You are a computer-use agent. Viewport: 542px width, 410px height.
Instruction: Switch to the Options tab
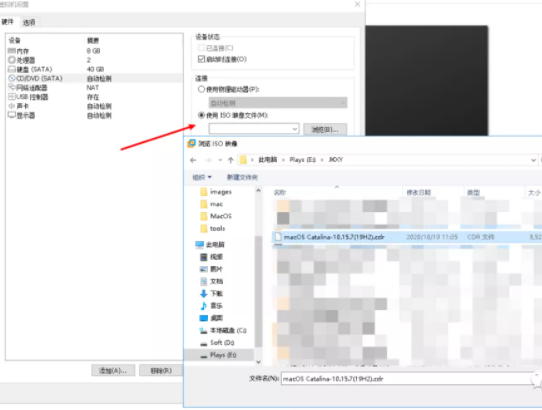point(29,22)
